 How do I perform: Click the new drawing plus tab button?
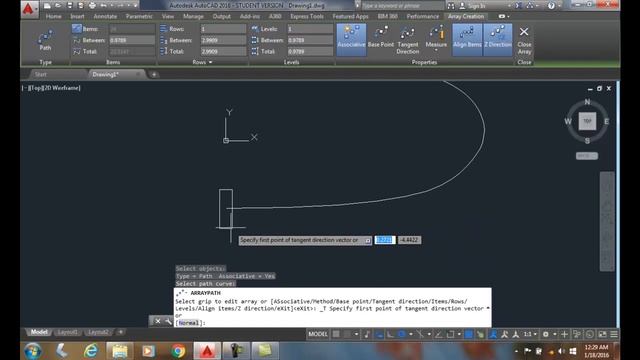154,74
